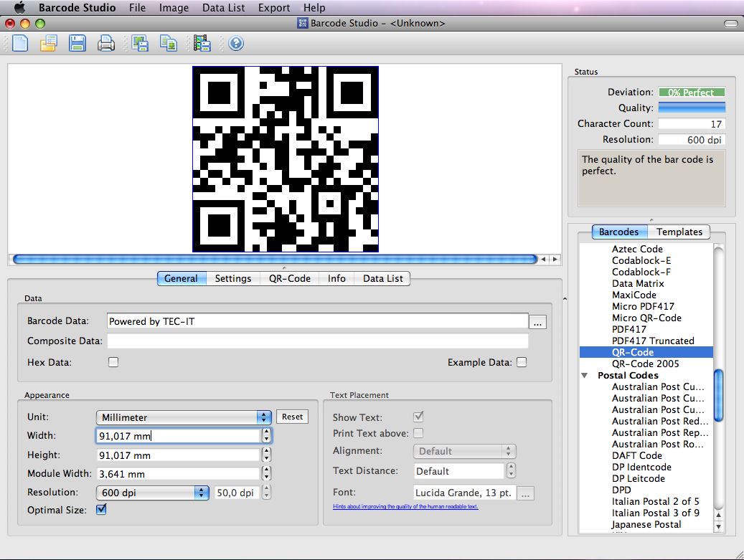Click the Save floppy disk icon
This screenshot has height=560, width=744.
click(x=77, y=43)
